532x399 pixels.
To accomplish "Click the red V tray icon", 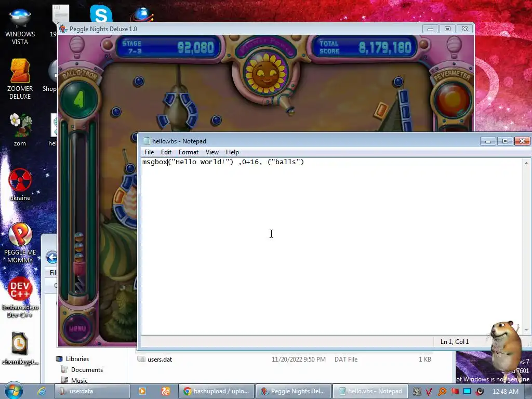I will 429,392.
